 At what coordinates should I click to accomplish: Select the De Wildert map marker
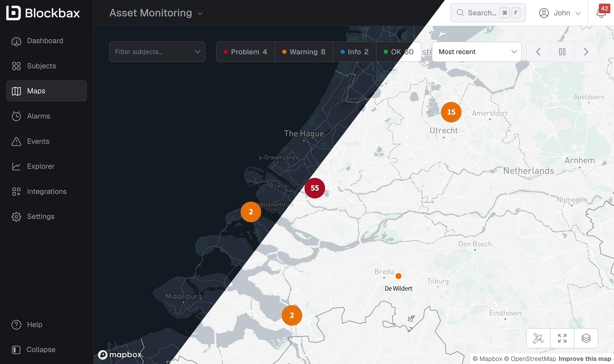398,276
